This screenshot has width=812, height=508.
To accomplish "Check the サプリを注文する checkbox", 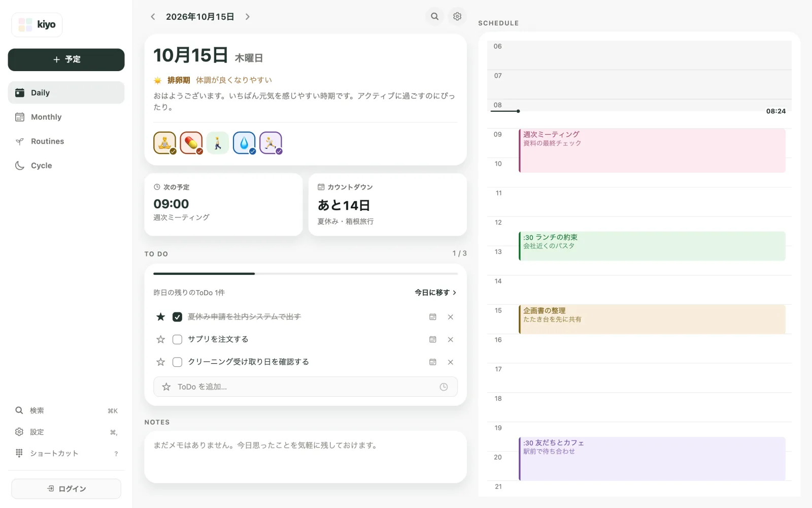I will click(x=177, y=339).
